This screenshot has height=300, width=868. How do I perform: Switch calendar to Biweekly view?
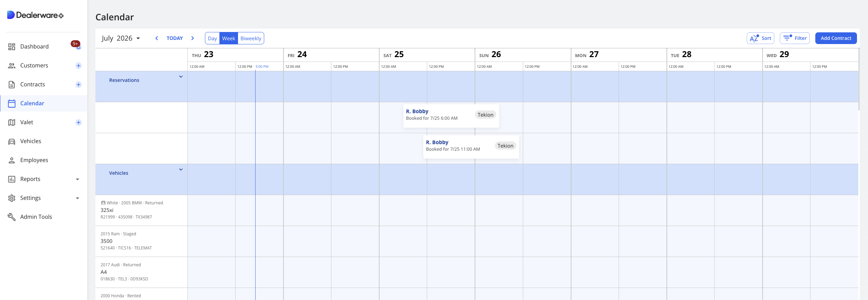[251, 39]
